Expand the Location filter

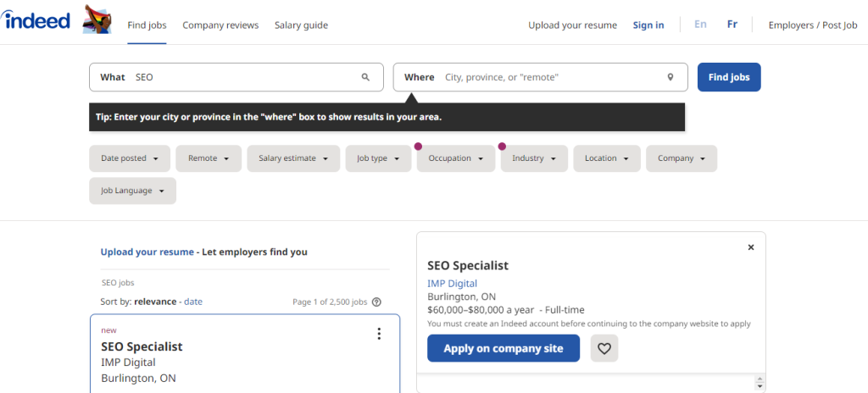607,158
